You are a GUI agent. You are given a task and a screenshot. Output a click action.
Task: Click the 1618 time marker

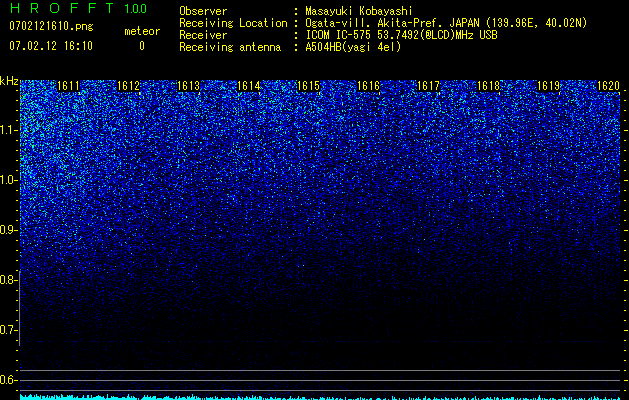point(488,86)
